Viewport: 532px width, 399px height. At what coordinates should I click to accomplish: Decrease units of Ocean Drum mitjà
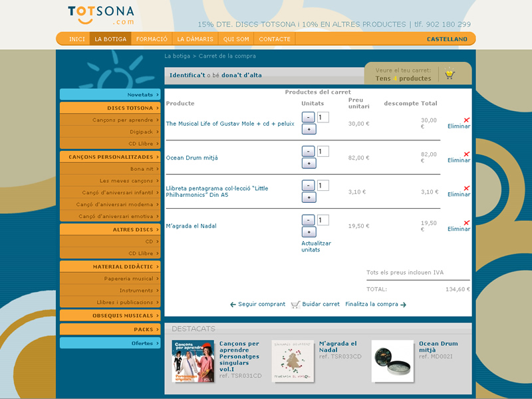tap(308, 152)
